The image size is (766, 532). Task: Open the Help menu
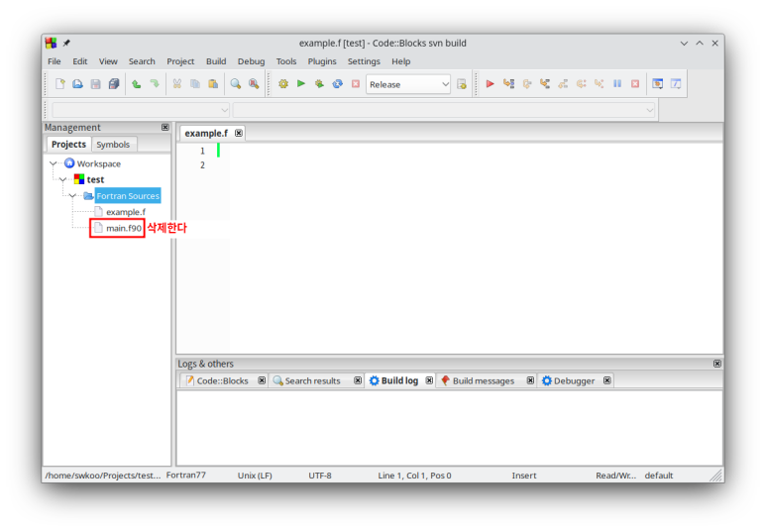[401, 61]
